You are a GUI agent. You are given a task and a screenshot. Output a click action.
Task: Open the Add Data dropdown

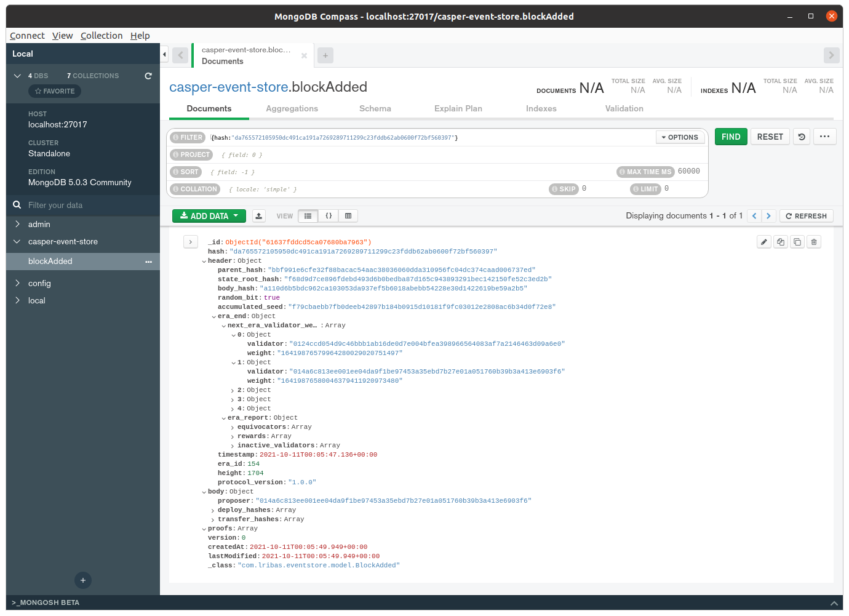point(209,216)
